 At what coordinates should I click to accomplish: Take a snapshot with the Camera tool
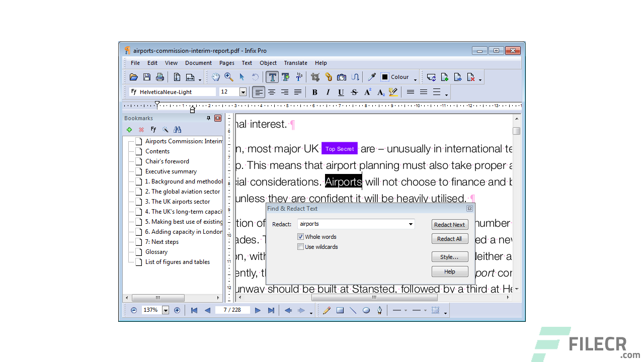coord(342,76)
